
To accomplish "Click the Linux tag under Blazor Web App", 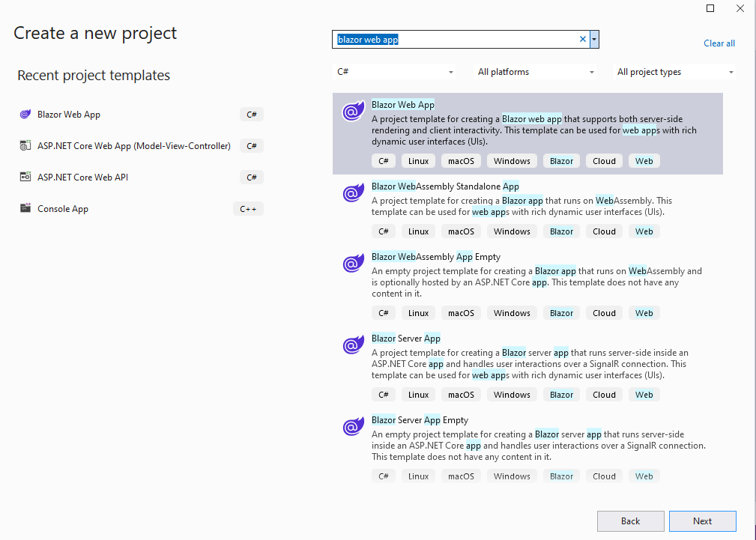I will tap(419, 161).
